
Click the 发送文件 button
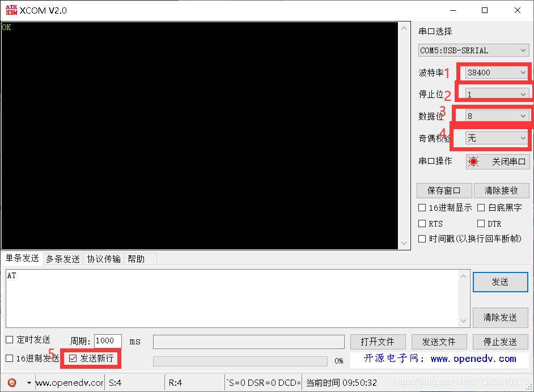439,342
